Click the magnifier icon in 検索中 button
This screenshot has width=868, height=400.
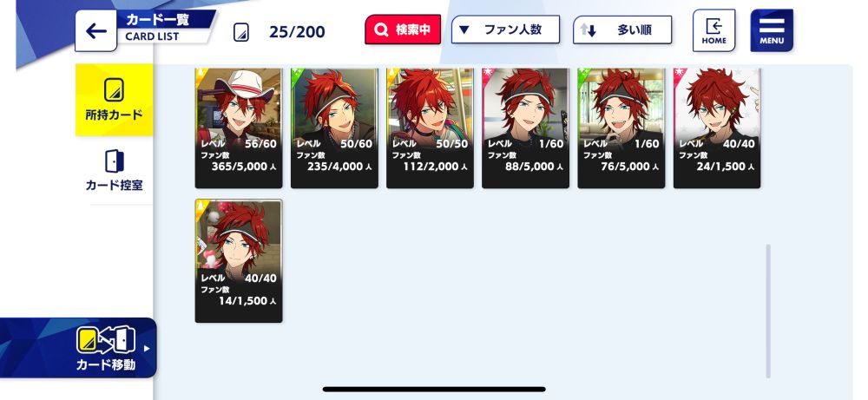pyautogui.click(x=381, y=30)
